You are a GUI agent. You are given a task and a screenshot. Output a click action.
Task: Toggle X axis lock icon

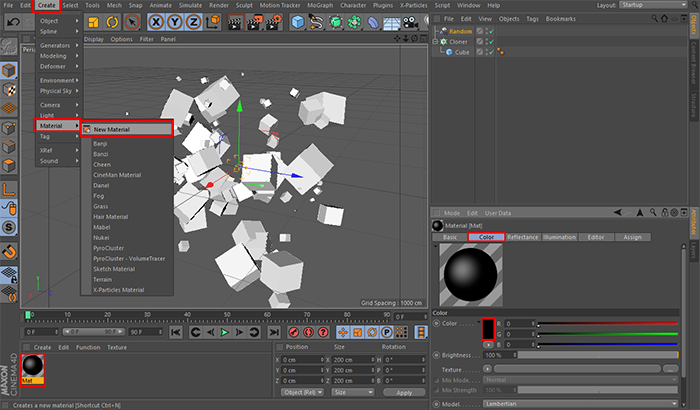click(155, 22)
